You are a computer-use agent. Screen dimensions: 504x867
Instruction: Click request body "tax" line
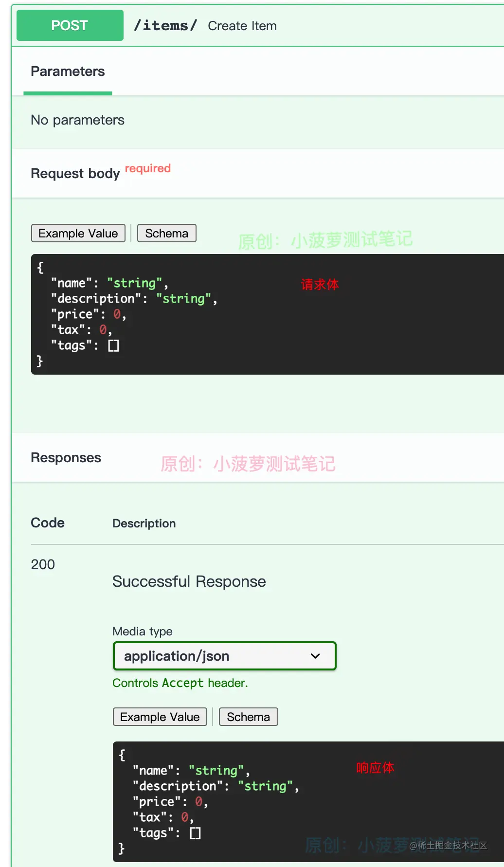coord(82,330)
